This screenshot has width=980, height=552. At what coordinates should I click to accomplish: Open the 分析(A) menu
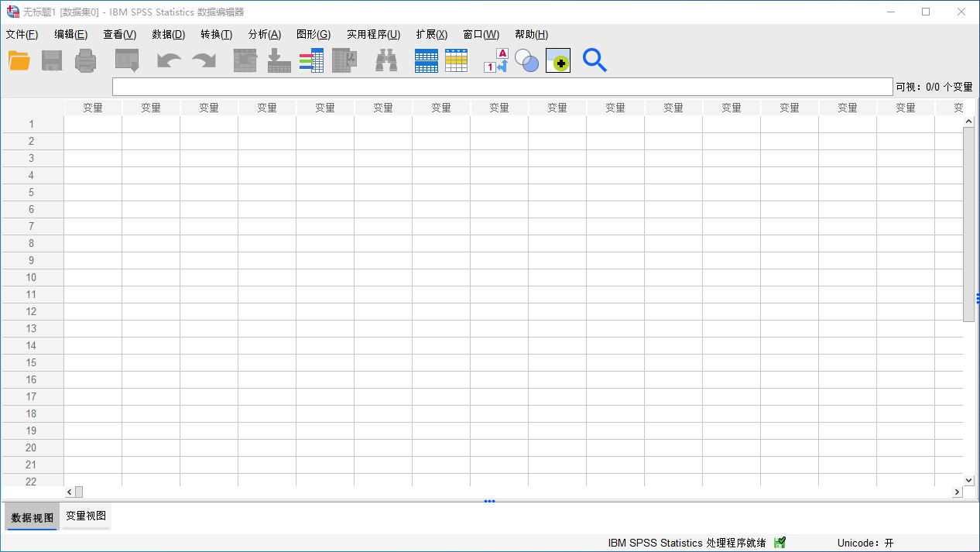click(264, 34)
